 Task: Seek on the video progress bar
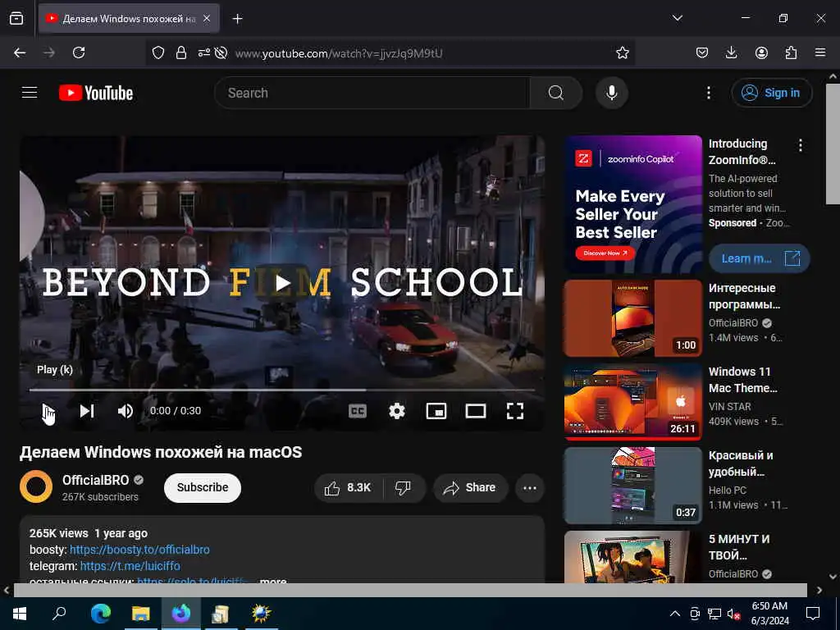pos(282,390)
